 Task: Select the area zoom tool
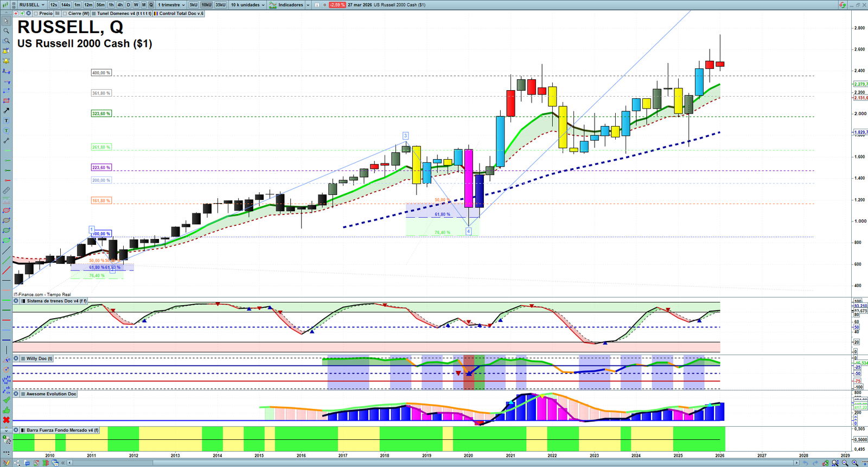click(x=6, y=41)
